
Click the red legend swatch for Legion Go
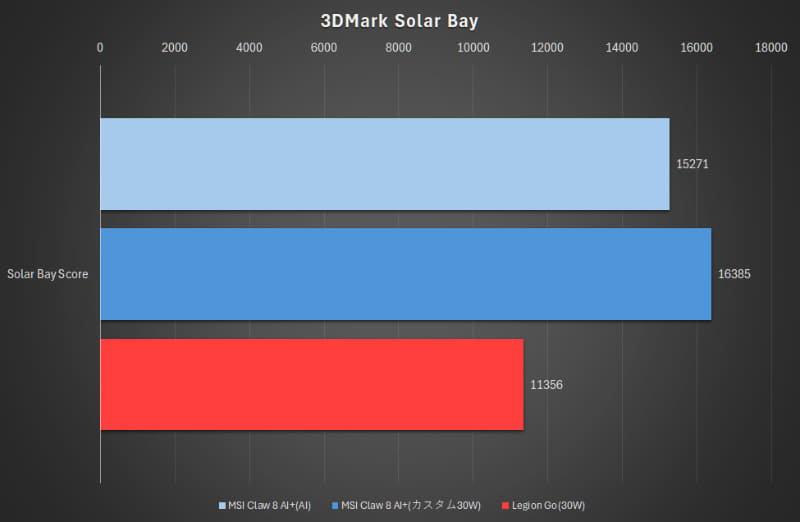click(x=506, y=506)
